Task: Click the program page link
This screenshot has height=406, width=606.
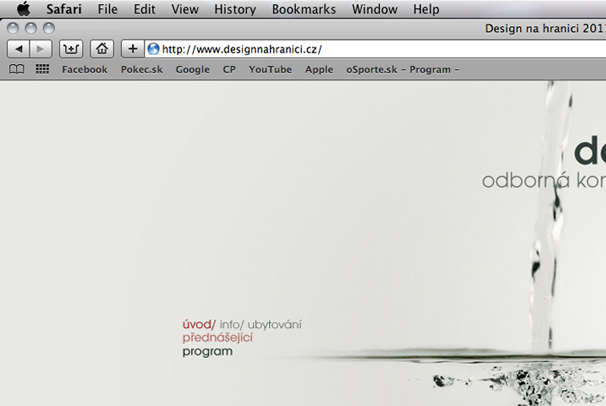Action: [207, 352]
